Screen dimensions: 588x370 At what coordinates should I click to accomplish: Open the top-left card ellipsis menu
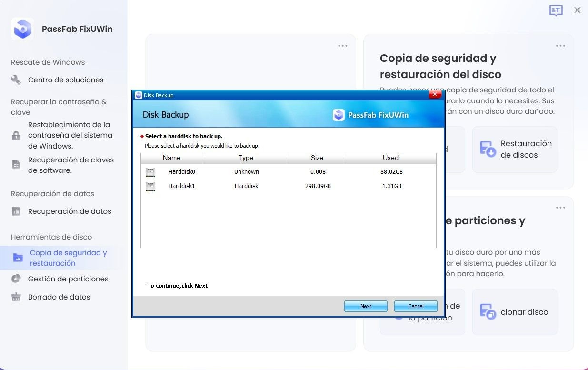click(x=342, y=45)
